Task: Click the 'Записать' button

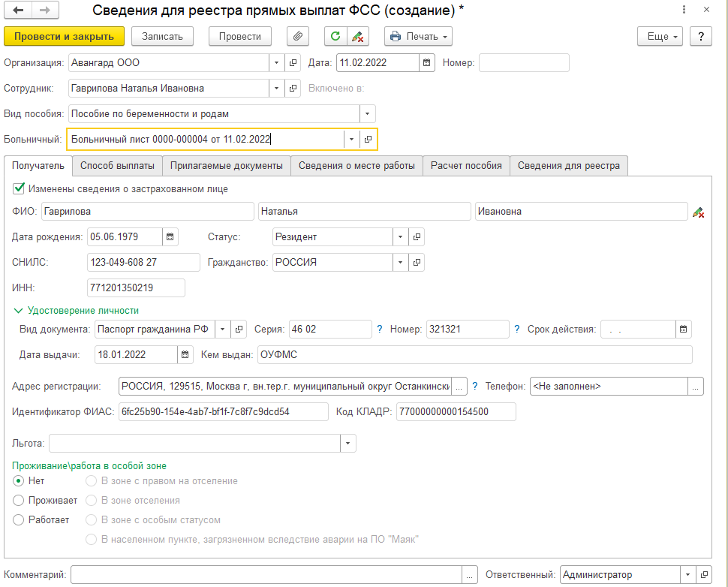Action: coord(162,36)
